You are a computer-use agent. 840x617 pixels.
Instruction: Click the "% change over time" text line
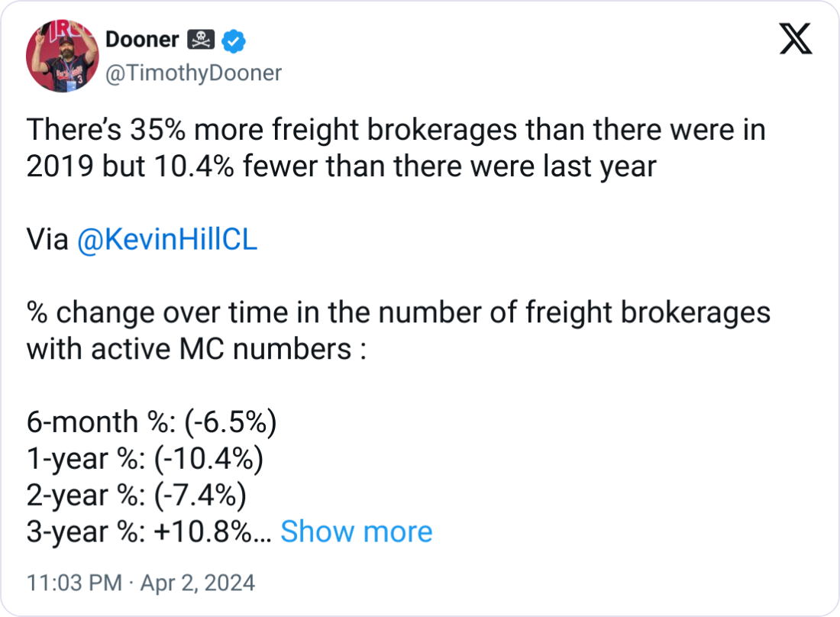pos(398,313)
